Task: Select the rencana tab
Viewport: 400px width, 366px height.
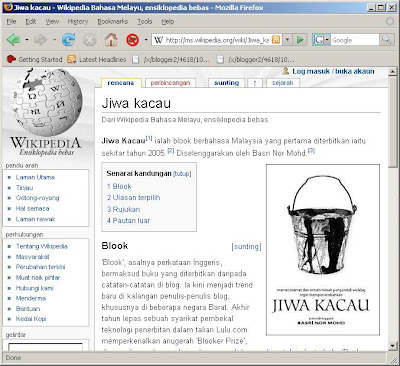Action: 121,83
